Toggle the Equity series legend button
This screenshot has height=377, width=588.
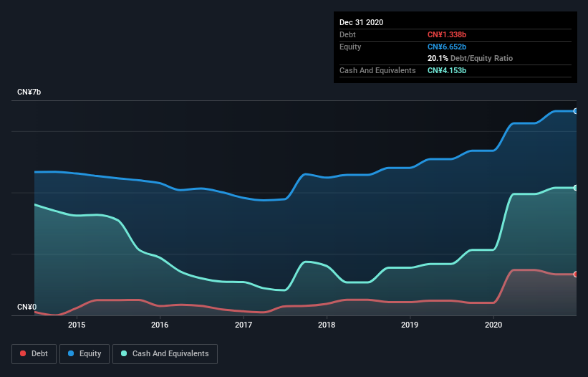click(85, 354)
